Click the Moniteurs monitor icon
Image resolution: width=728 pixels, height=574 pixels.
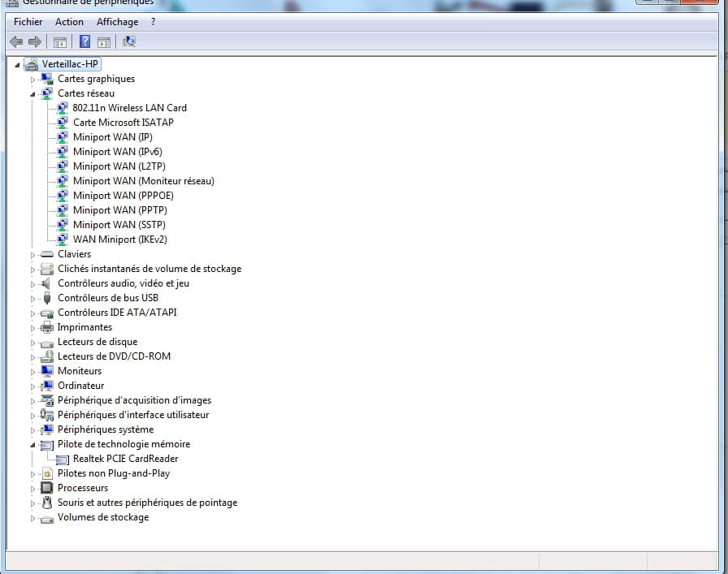click(47, 371)
